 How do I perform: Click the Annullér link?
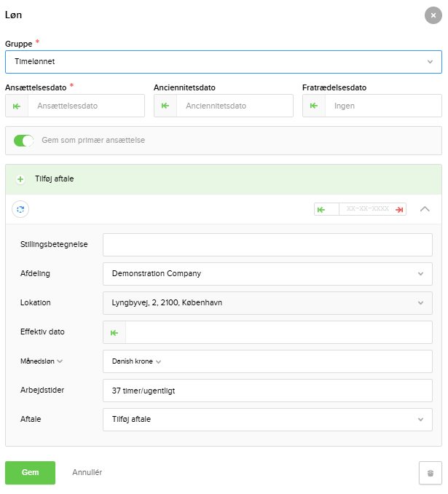tap(87, 472)
